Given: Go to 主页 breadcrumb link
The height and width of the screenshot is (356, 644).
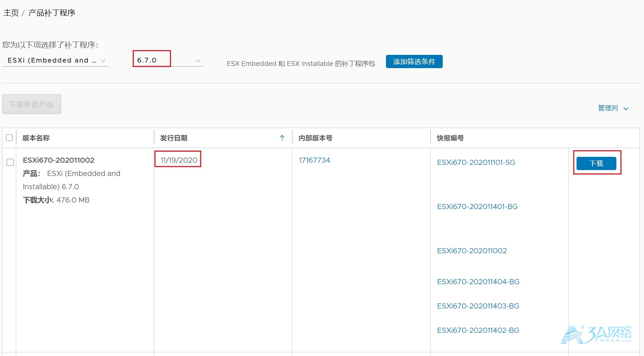Looking at the screenshot, I should click(11, 13).
